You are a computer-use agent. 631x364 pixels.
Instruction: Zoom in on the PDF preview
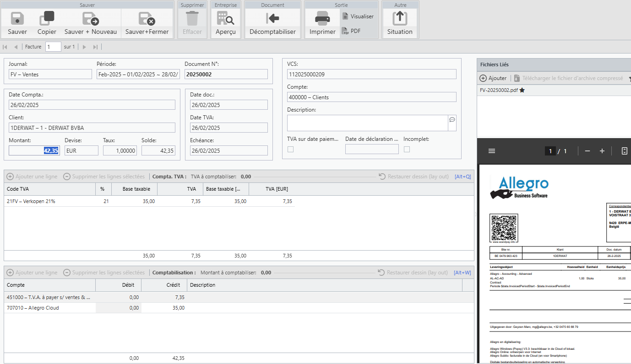coord(602,151)
